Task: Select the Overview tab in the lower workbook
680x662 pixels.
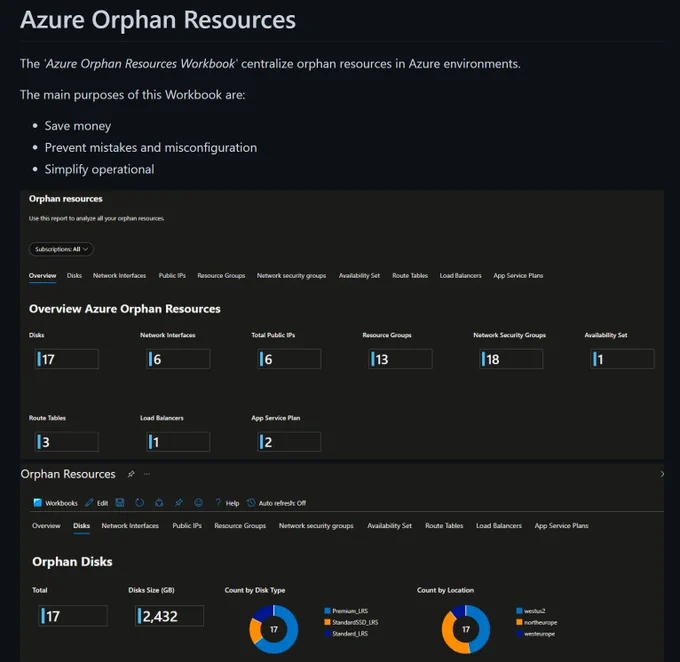Action: 46,525
